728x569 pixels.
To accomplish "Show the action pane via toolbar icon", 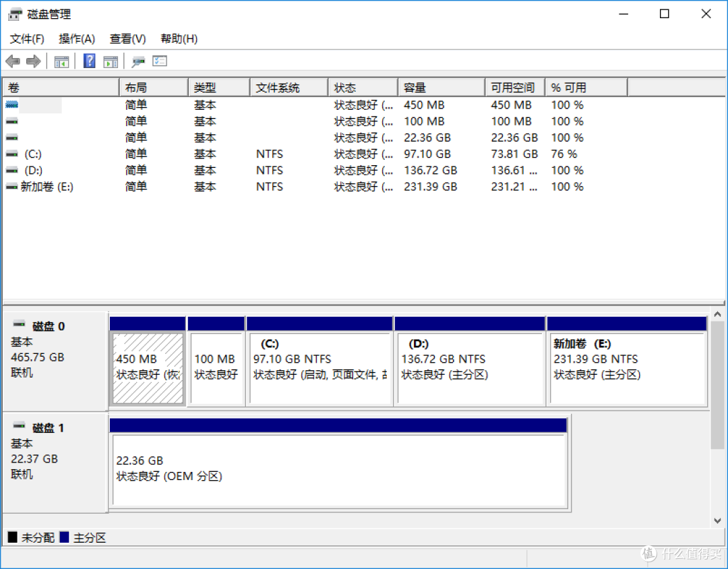I will tap(111, 61).
